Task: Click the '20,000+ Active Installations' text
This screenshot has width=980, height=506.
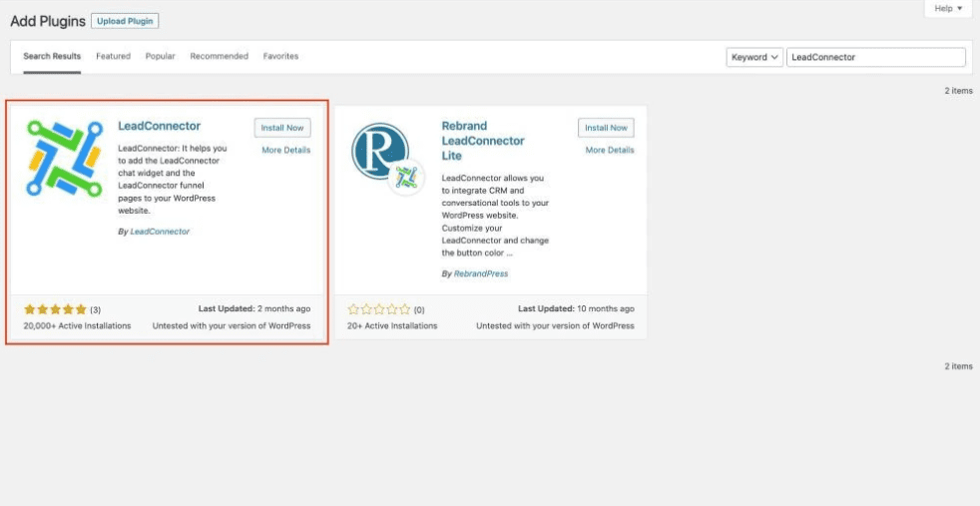Action: coord(78,325)
